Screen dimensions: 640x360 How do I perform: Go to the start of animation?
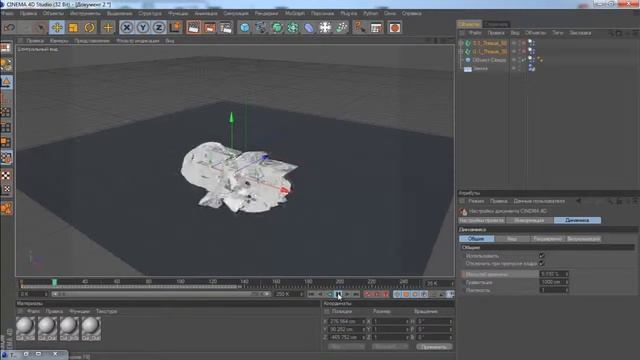click(x=311, y=294)
